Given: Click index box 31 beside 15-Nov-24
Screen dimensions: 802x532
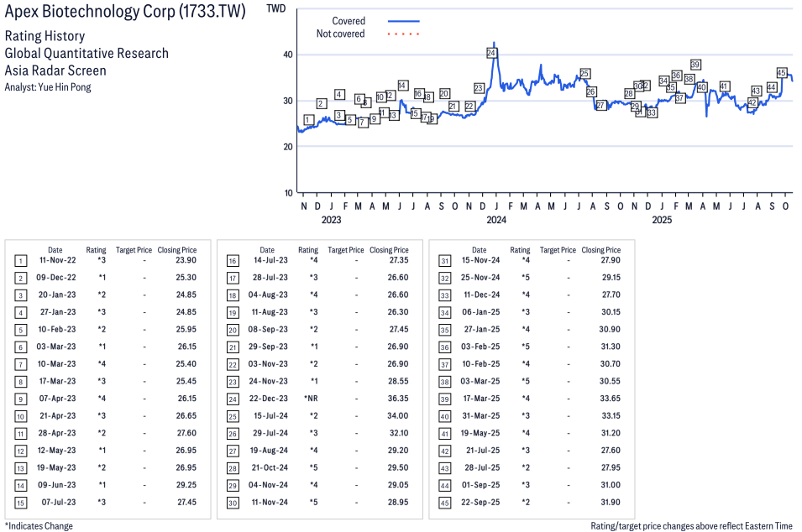Looking at the screenshot, I should pos(445,261).
